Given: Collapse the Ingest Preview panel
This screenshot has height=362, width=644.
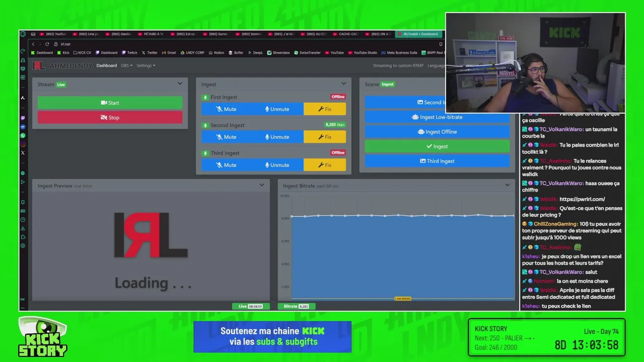Looking at the screenshot, I should (x=262, y=185).
